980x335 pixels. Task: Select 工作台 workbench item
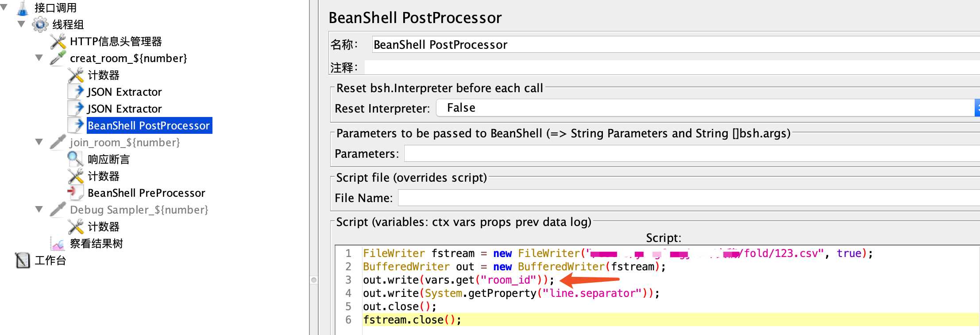click(50, 261)
